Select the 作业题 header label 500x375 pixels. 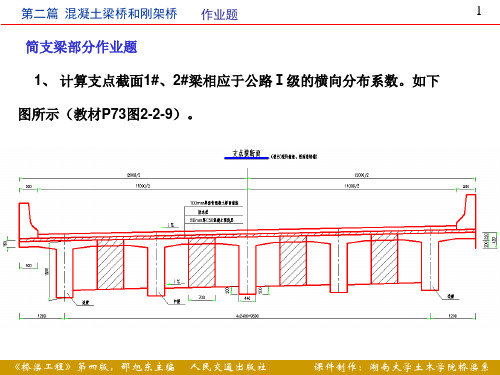click(x=219, y=15)
